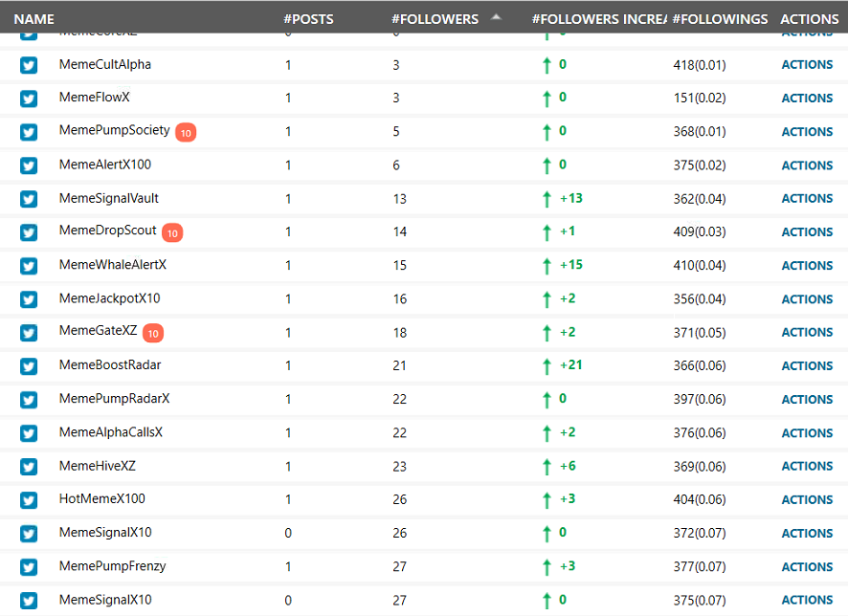Sort by the #POSTS column header
The height and width of the screenshot is (616, 848).
pos(309,19)
